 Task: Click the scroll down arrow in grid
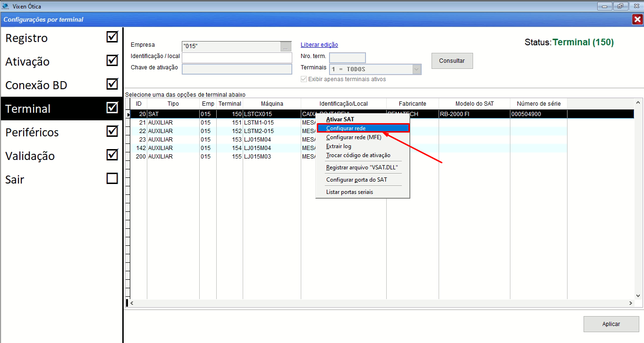[x=638, y=295]
